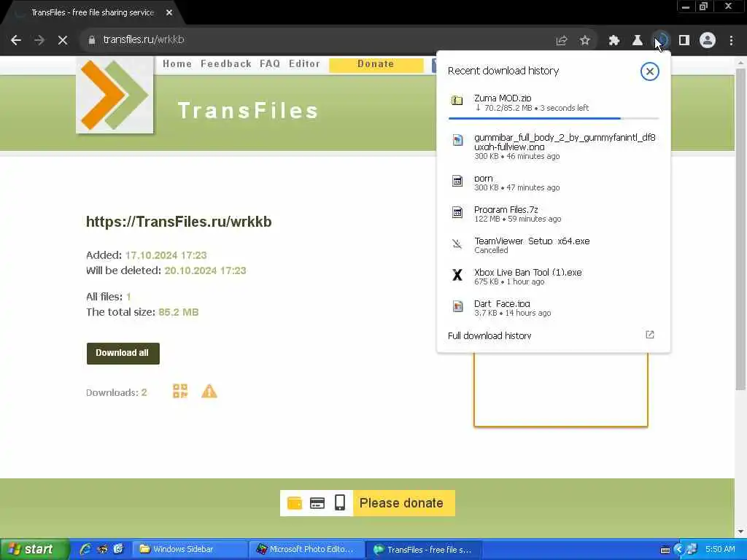Screen dimensions: 747x560
Task: Close the TransFiles browser tab
Action: (x=169, y=13)
